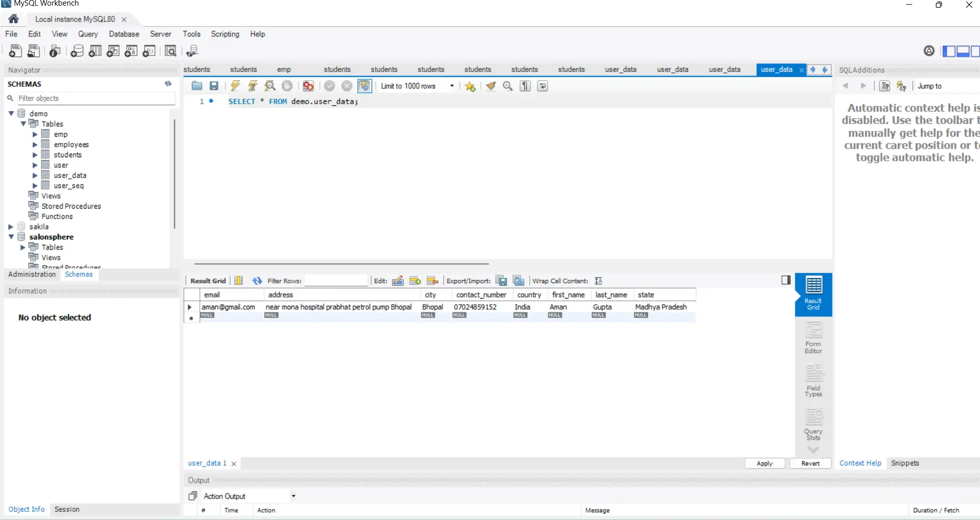Image resolution: width=980 pixels, height=520 pixels.
Task: Open the Query menu
Action: [x=88, y=34]
